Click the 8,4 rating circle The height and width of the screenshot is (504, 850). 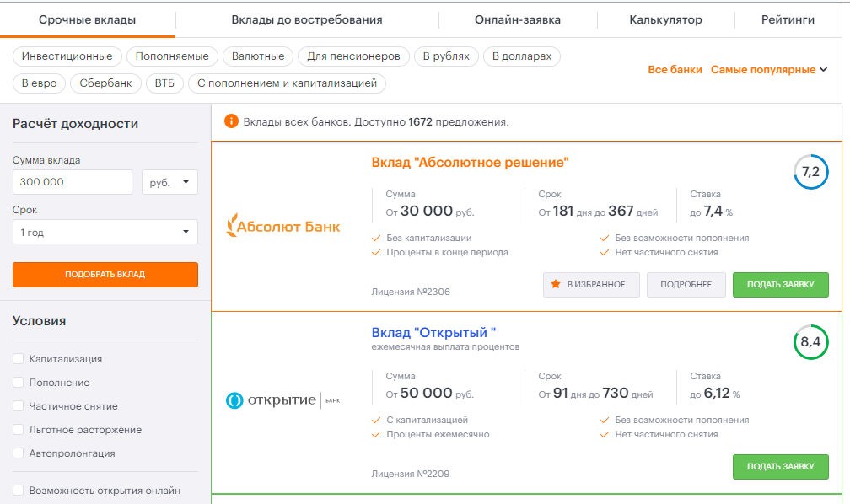[811, 342]
